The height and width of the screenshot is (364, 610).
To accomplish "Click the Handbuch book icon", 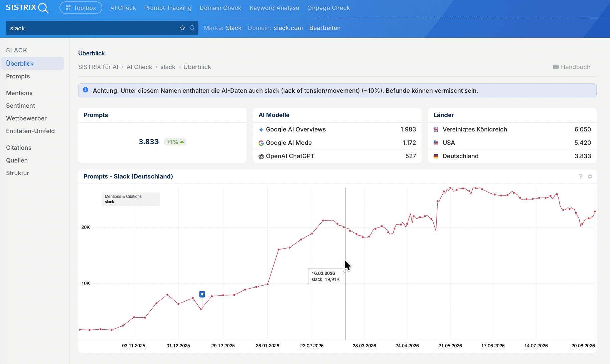I will (556, 67).
